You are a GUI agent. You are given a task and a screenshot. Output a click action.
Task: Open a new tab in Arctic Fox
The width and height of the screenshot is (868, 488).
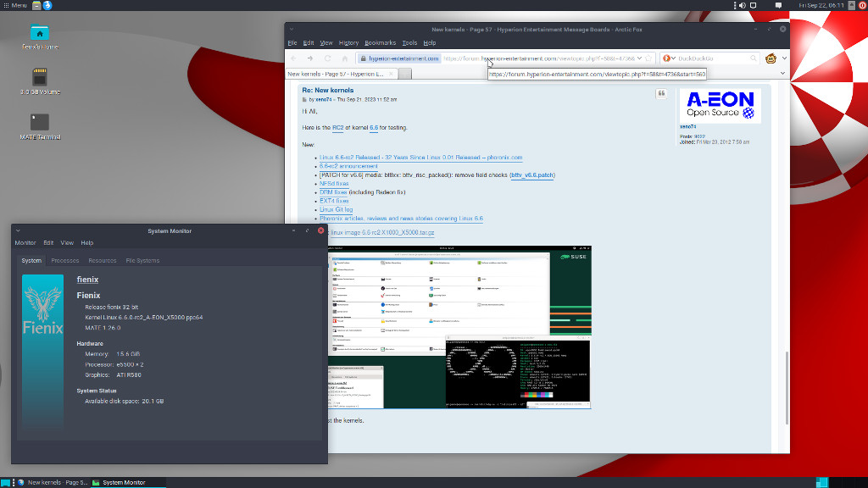pos(405,74)
